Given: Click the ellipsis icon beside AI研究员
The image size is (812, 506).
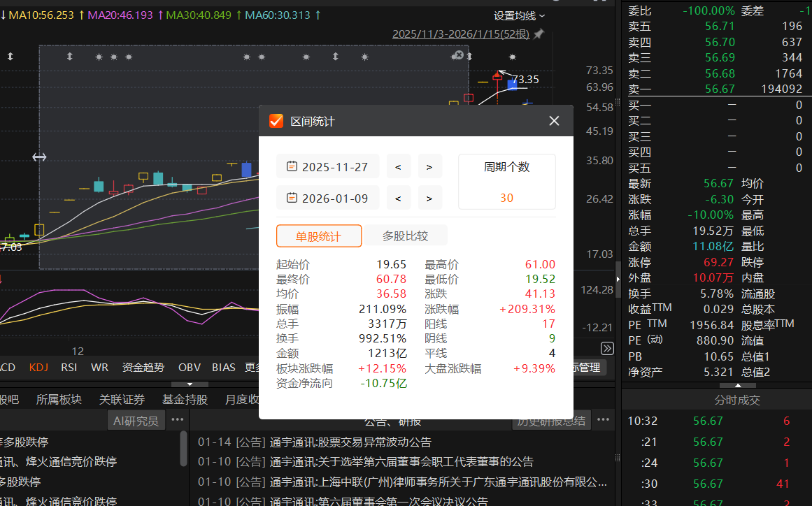Looking at the screenshot, I should [x=177, y=420].
